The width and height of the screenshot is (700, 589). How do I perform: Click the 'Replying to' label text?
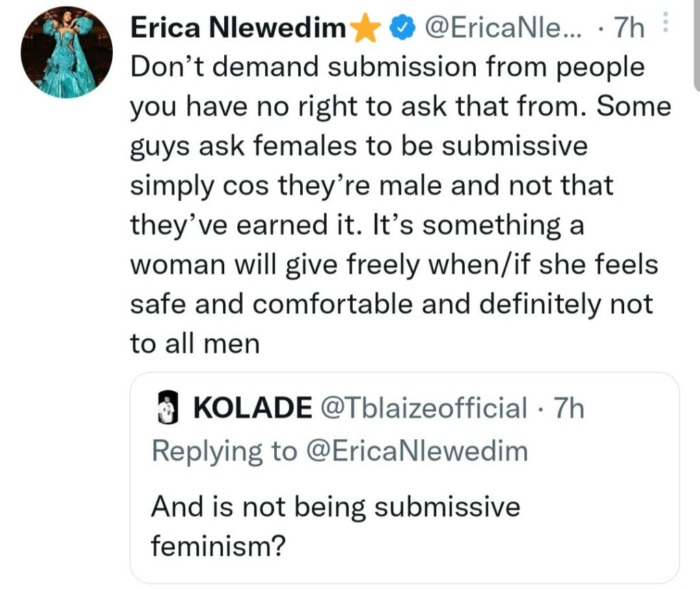224,451
